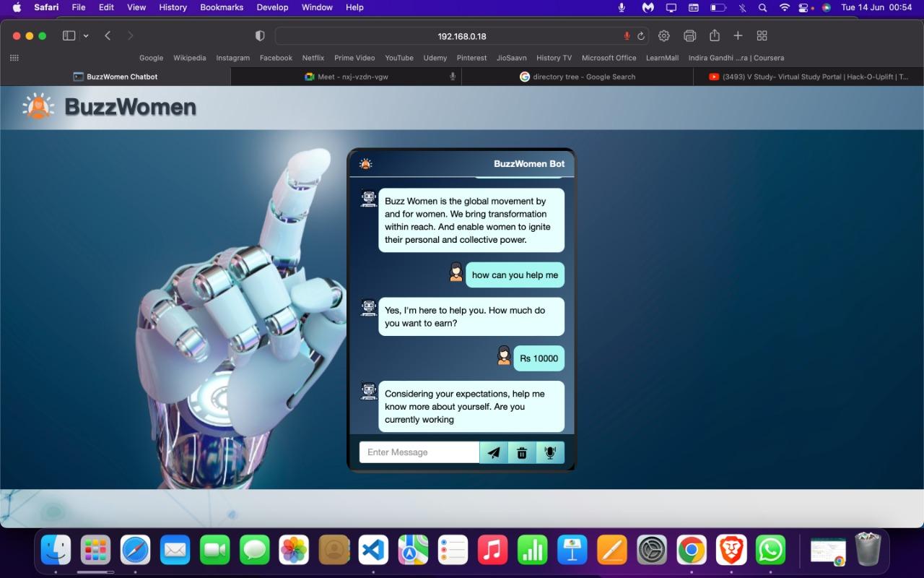Open the History menu

(x=173, y=7)
